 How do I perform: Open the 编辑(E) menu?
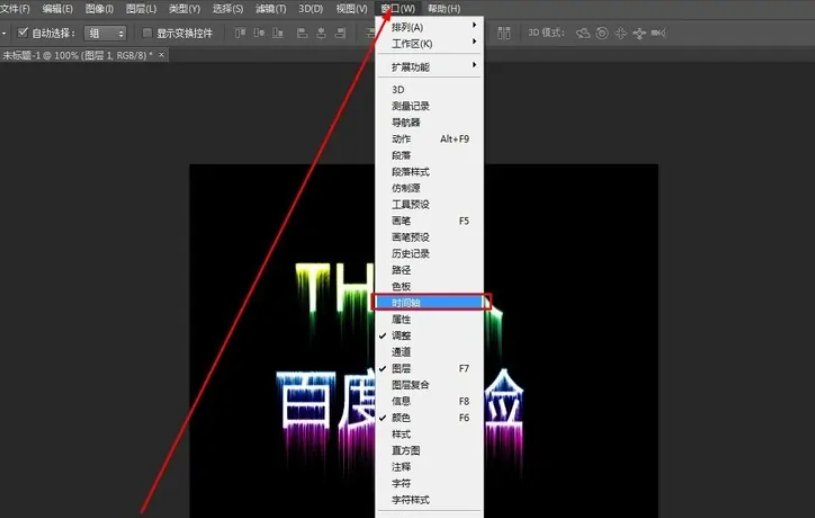[58, 9]
